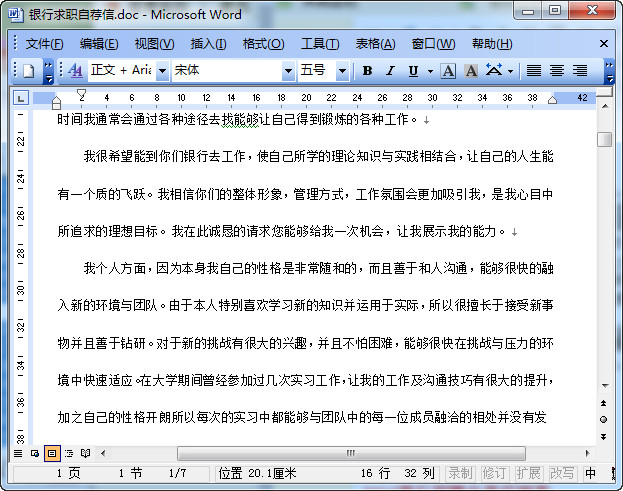Open the 格式(O) menu
This screenshot has width=623, height=491.
263,44
